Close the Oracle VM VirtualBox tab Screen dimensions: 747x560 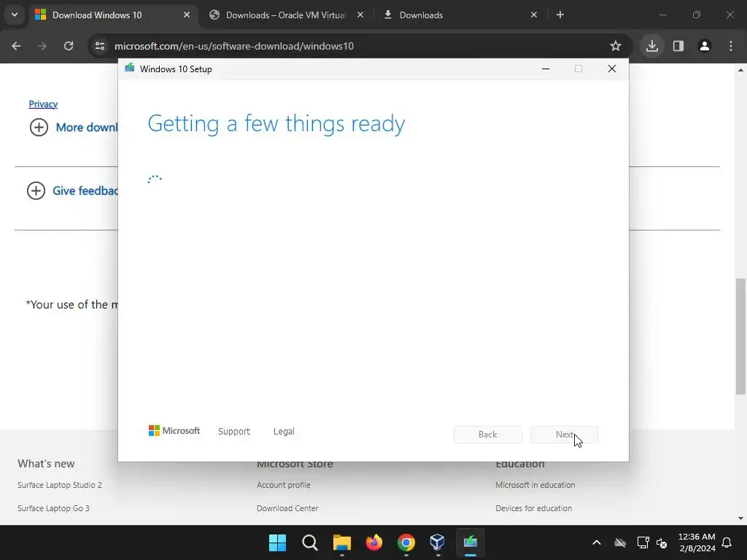coord(360,15)
